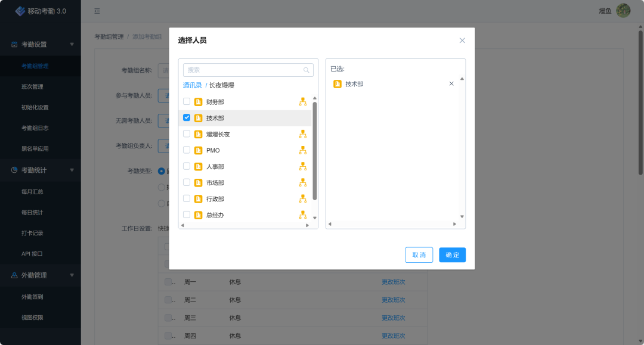Remove 技术部 from the selected list via X
This screenshot has width=644, height=345.
[451, 83]
